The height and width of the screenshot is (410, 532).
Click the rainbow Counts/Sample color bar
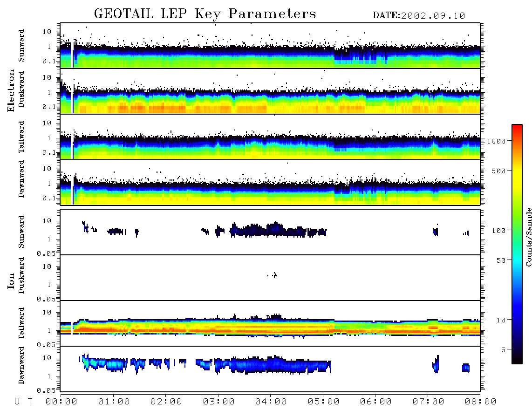517,244
